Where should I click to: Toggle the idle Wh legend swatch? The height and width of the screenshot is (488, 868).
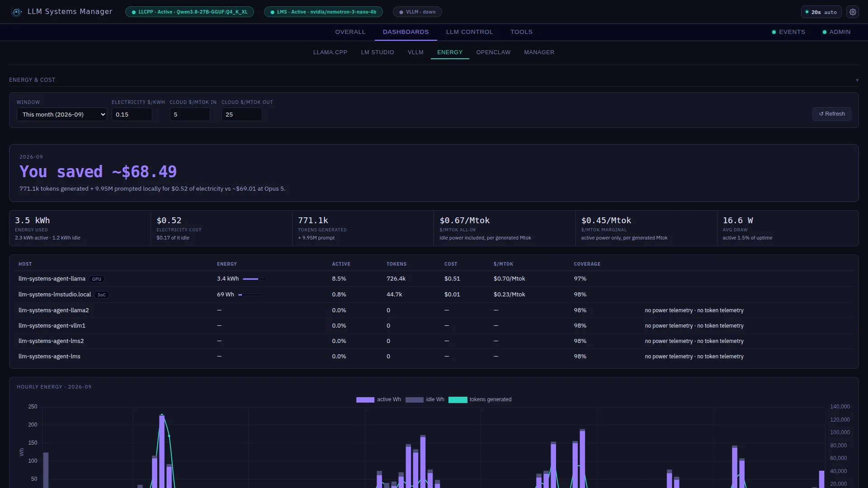point(415,400)
